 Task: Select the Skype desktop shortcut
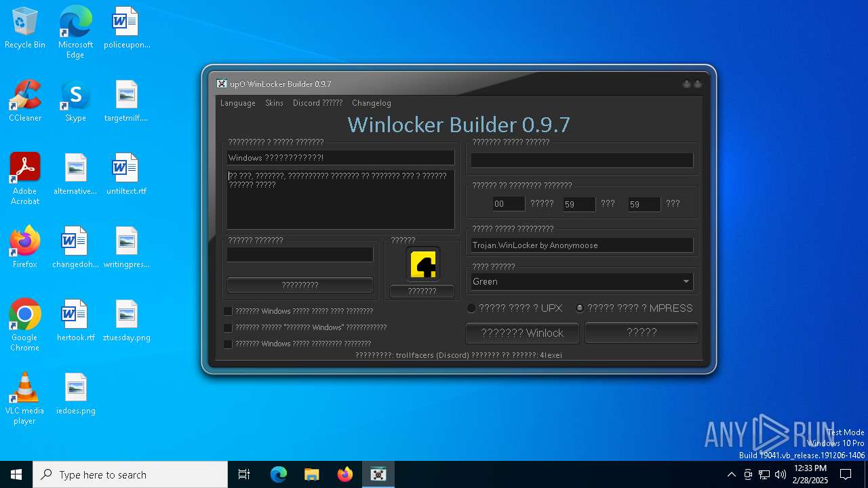click(x=75, y=101)
